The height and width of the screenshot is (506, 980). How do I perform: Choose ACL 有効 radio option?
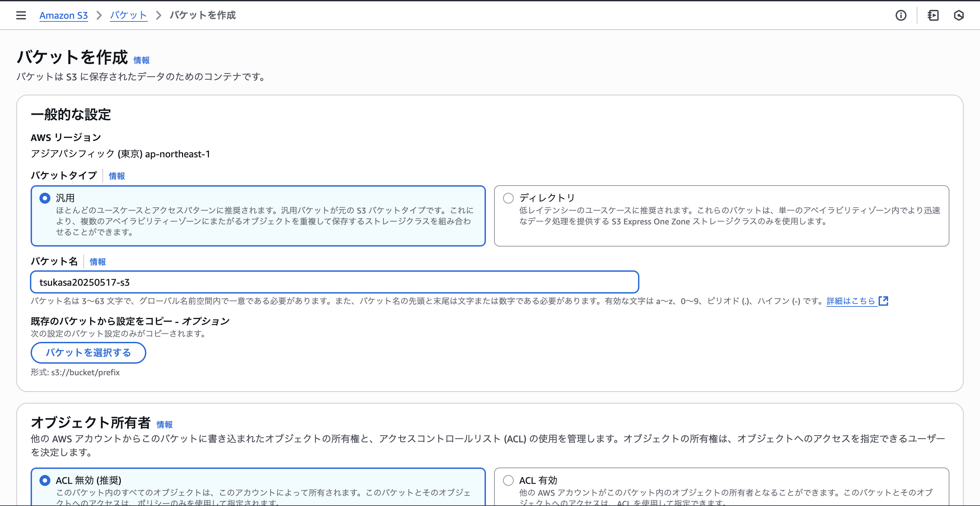(508, 480)
